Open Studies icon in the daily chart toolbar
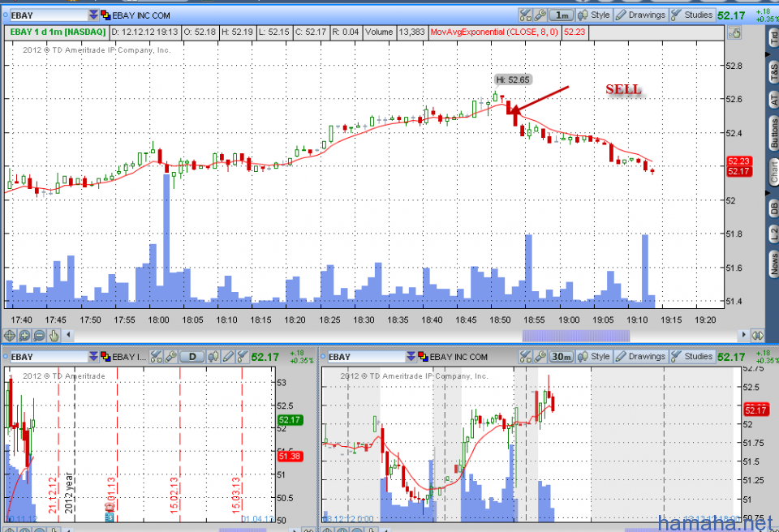779x532 pixels. pos(243,357)
